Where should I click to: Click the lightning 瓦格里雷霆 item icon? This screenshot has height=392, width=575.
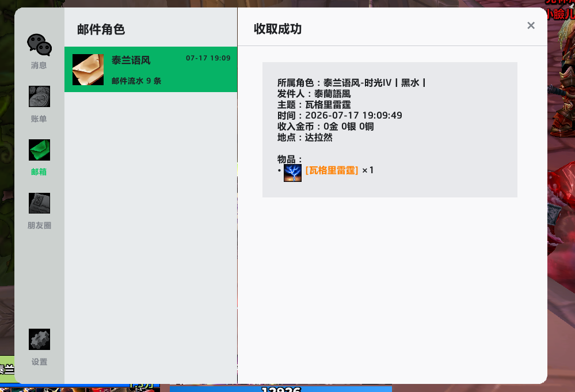click(x=292, y=173)
